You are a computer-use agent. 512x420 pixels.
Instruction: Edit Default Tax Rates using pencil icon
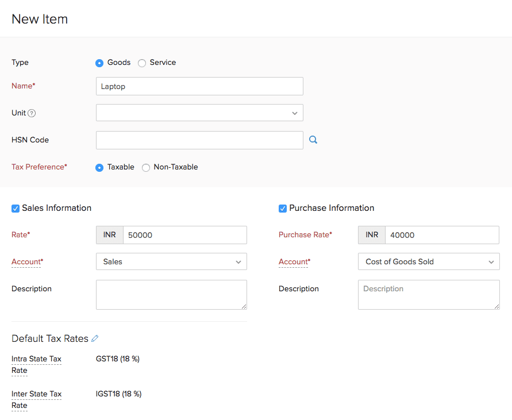(95, 338)
